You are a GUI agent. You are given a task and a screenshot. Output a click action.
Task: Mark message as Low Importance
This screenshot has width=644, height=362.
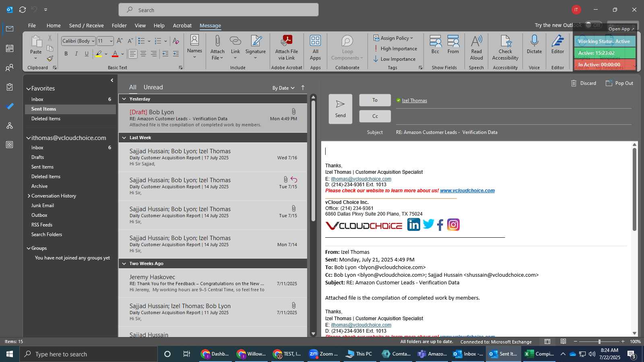click(394, 59)
